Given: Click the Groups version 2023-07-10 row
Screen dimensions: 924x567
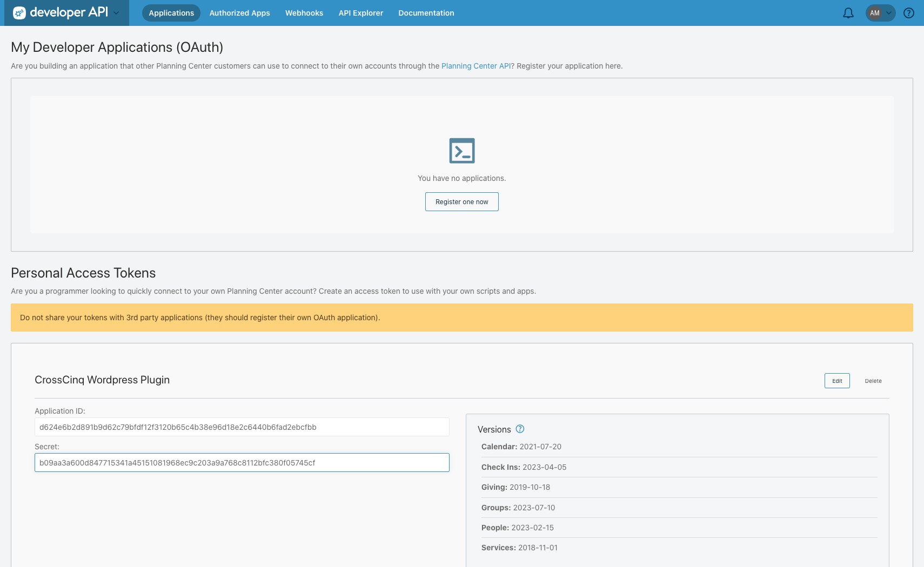Looking at the screenshot, I should point(679,508).
